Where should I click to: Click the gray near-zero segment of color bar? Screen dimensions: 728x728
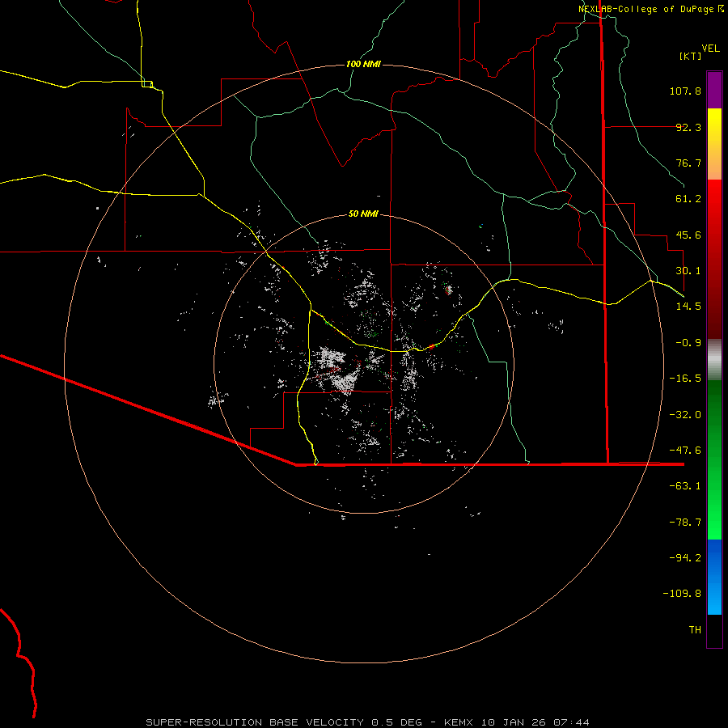coord(714,360)
